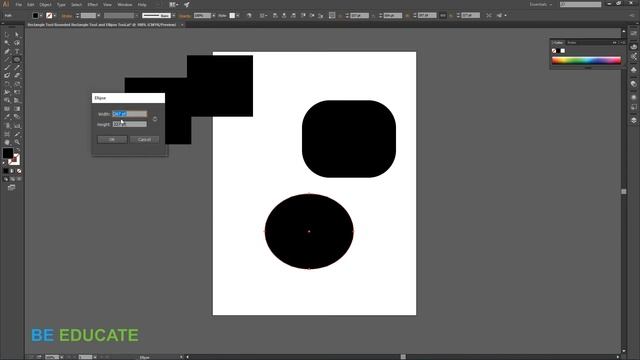Set paint to Gradient mode in toolbox
Screen dimensions: 640x360
12,171
